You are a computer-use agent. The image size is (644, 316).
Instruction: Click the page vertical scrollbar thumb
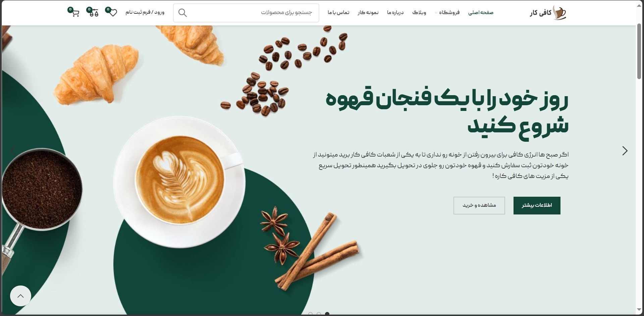point(639,52)
